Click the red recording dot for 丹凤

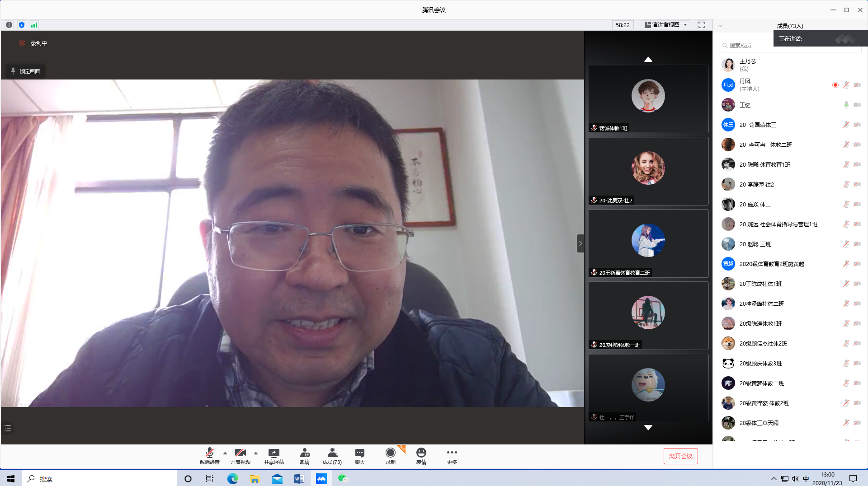[835, 85]
